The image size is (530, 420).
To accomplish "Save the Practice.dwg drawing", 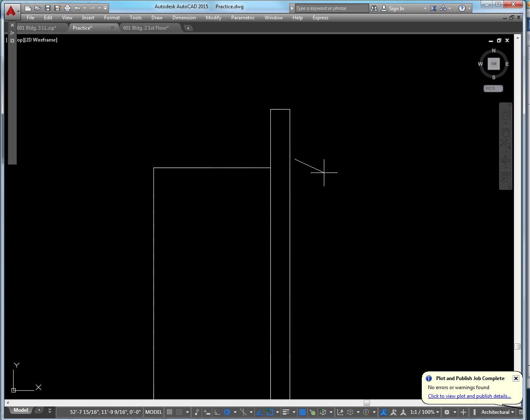I will coord(48,8).
